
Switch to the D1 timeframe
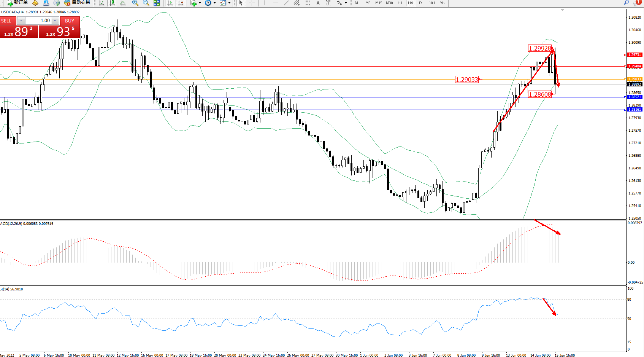(x=421, y=3)
